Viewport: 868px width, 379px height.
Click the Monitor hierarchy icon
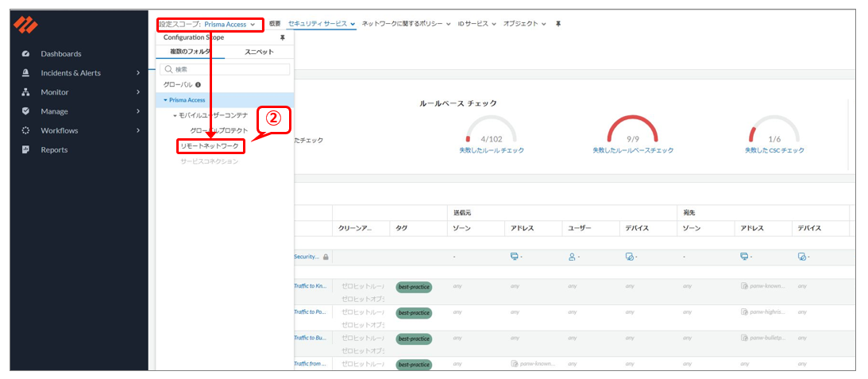click(25, 92)
